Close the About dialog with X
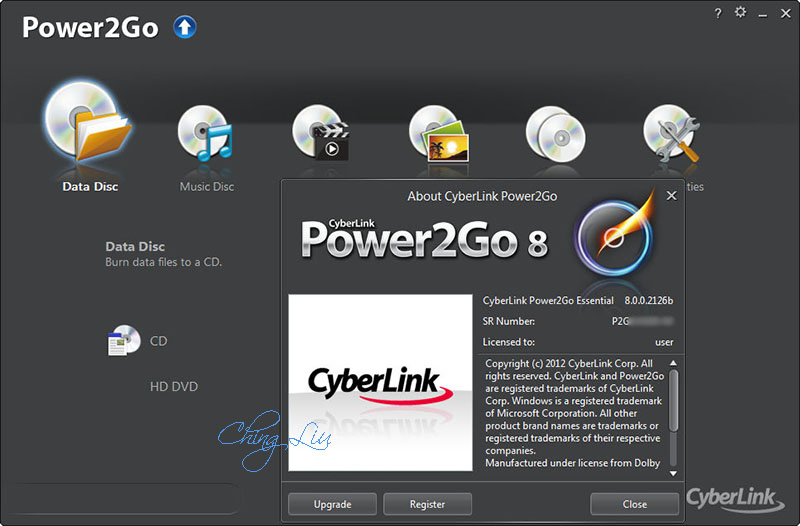 tap(671, 195)
